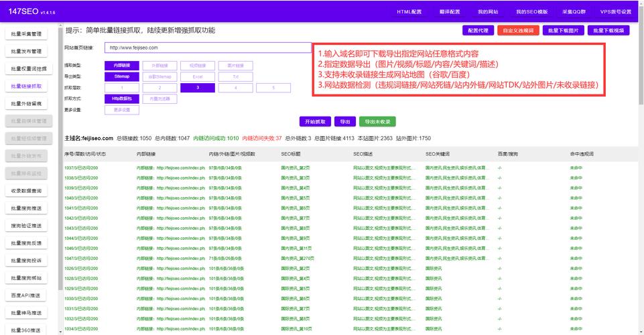The width and height of the screenshot is (644, 335).
Task: Open 更多设置 options button
Action: click(121, 110)
